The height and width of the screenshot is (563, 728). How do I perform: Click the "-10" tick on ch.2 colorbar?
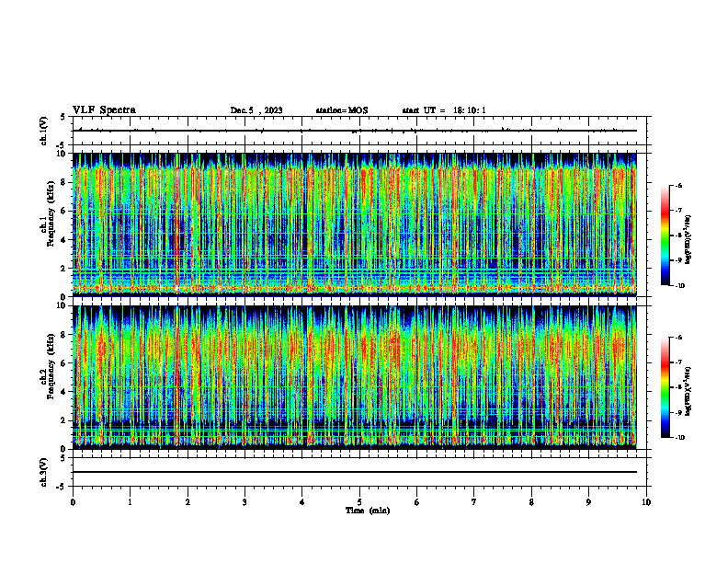679,438
